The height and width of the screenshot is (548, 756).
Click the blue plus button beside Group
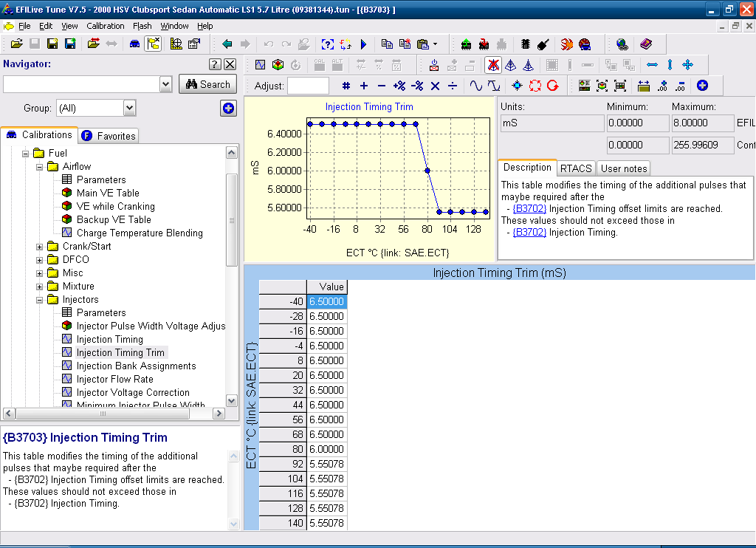(229, 108)
